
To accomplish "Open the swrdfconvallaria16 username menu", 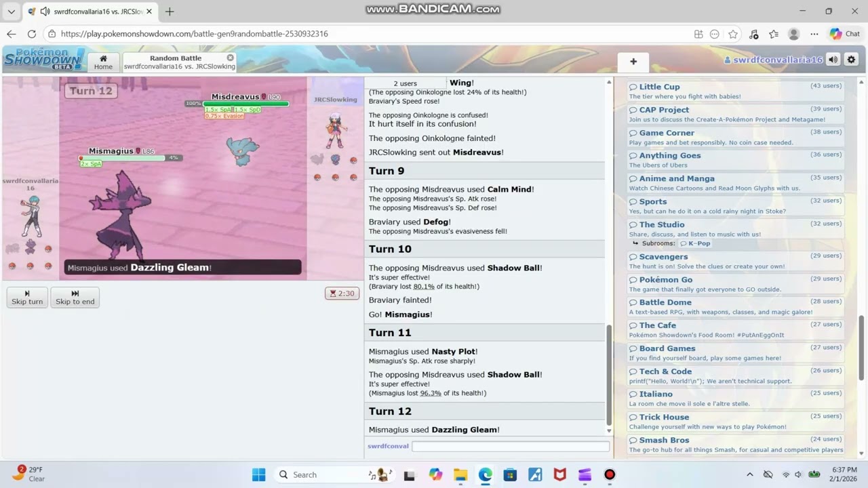I will pyautogui.click(x=773, y=60).
